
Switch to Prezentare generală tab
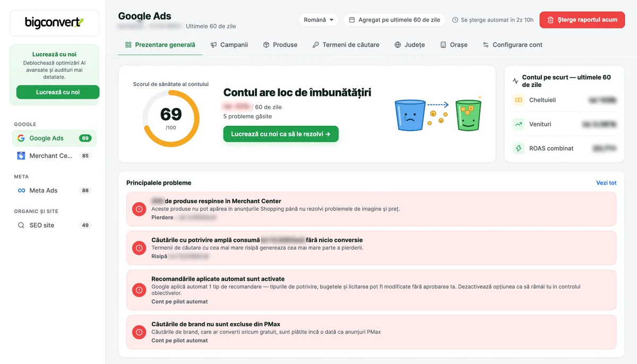(x=160, y=45)
